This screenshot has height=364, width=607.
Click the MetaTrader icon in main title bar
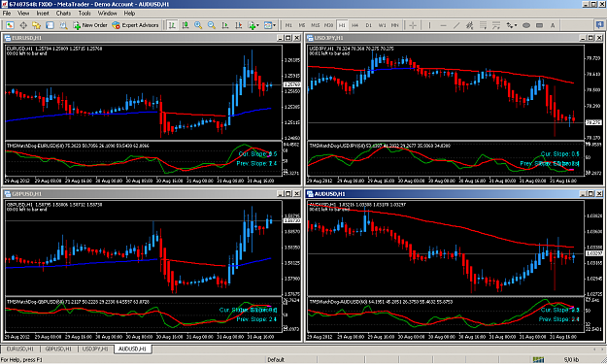pyautogui.click(x=4, y=4)
